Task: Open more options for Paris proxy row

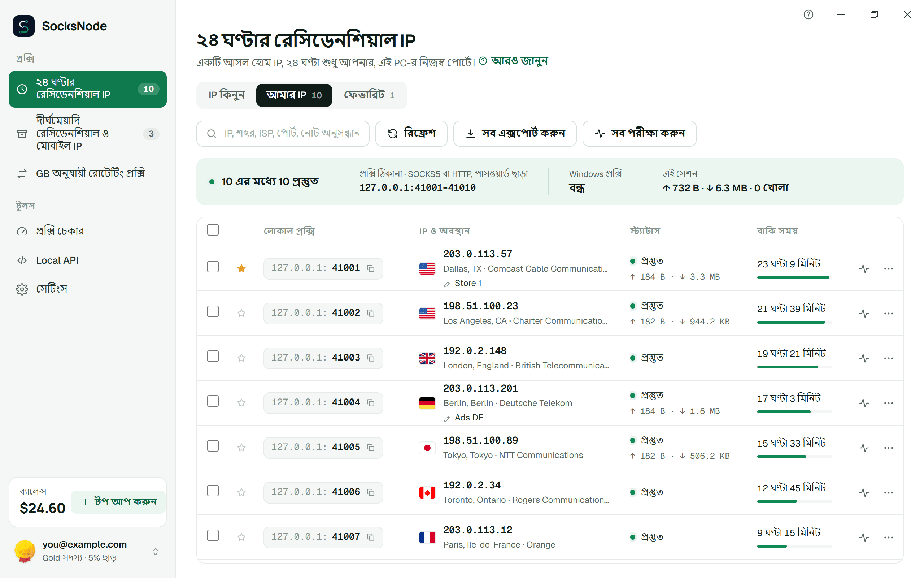Action: [888, 537]
